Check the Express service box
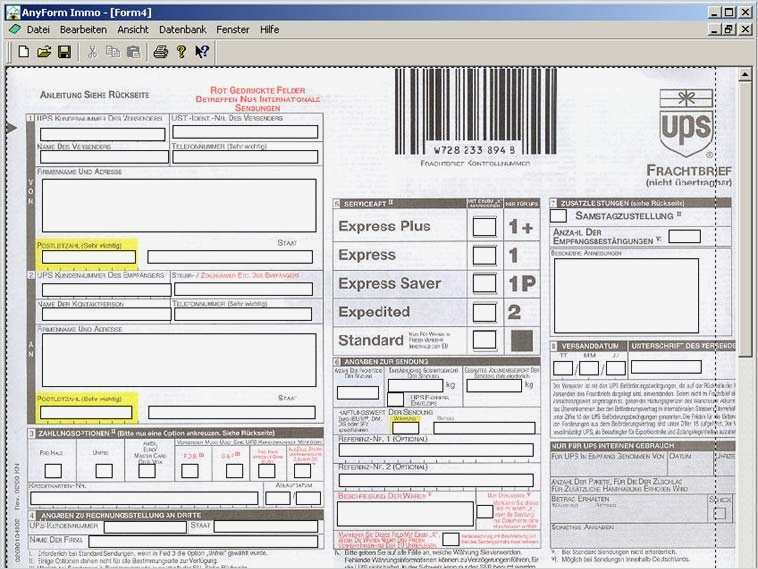The width and height of the screenshot is (758, 569). [484, 255]
